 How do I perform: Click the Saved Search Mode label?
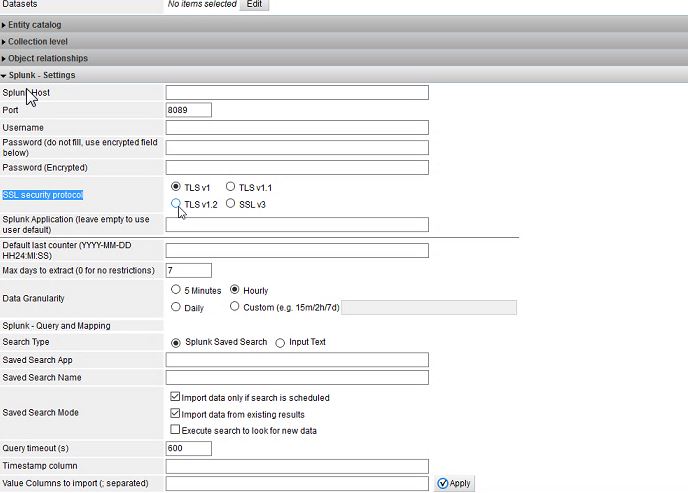pyautogui.click(x=40, y=413)
